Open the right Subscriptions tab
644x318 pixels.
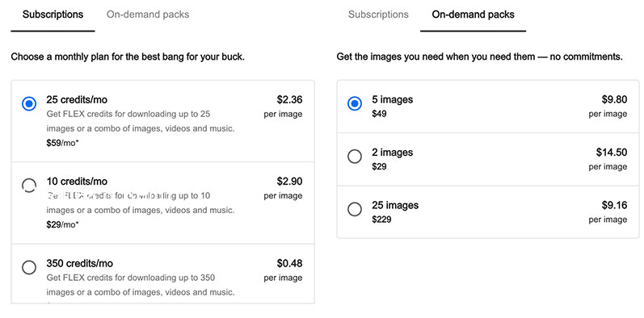click(378, 15)
